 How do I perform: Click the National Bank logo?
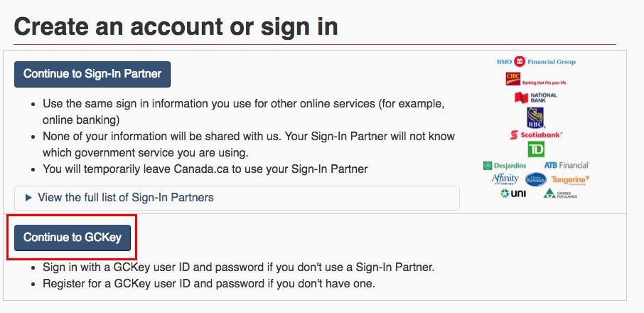coord(535,97)
